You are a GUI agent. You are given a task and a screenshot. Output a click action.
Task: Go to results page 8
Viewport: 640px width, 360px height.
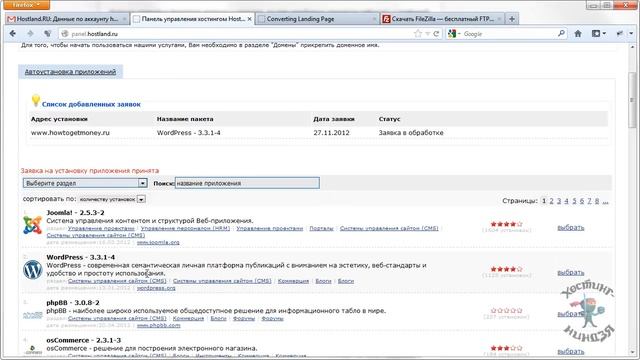(597, 201)
